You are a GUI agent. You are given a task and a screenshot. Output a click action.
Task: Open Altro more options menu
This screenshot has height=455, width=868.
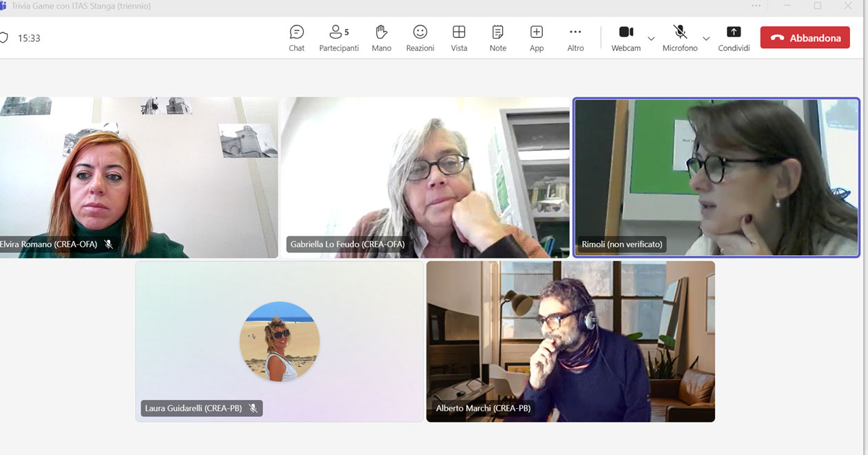pos(575,38)
